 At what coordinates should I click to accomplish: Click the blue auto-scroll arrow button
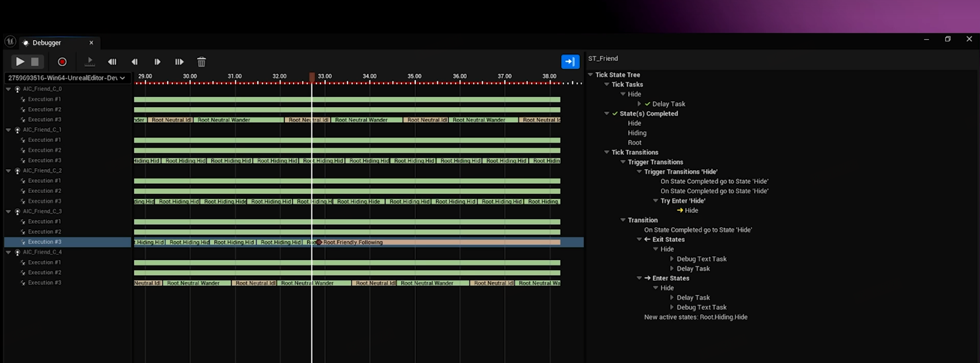[570, 62]
